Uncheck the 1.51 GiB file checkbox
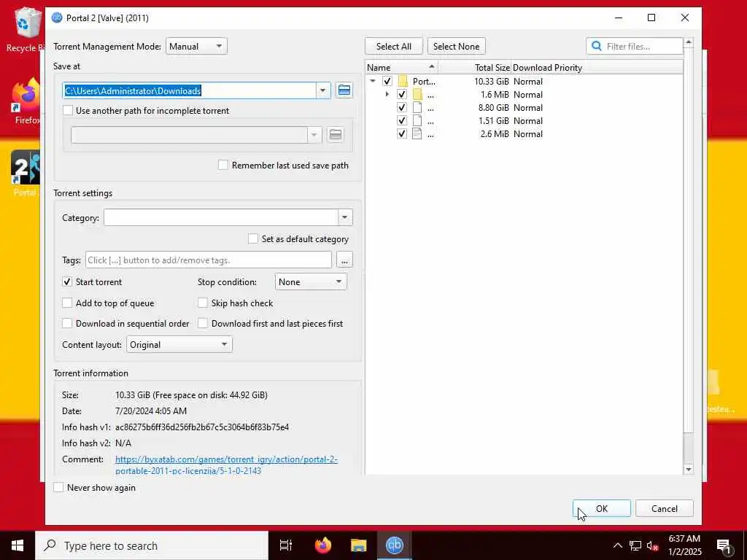Screen dimensions: 747x560 click(402, 120)
